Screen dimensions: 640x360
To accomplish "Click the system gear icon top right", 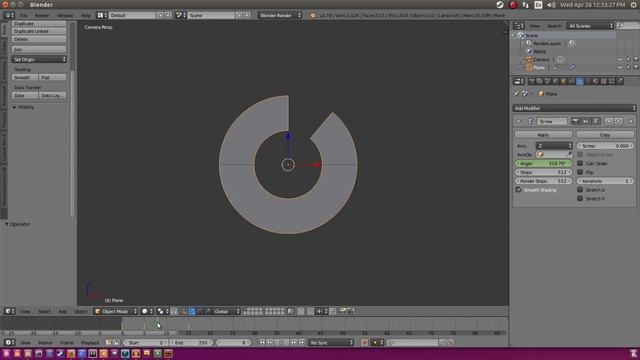I will 634,4.
